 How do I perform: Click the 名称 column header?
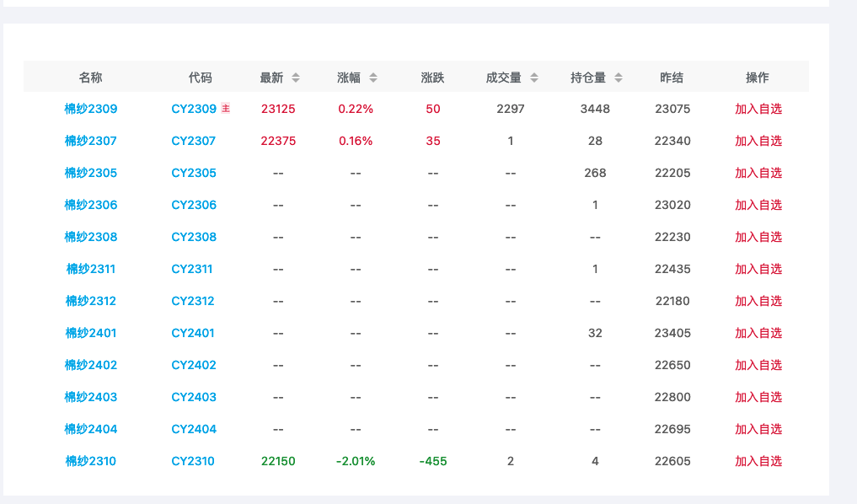[x=91, y=78]
